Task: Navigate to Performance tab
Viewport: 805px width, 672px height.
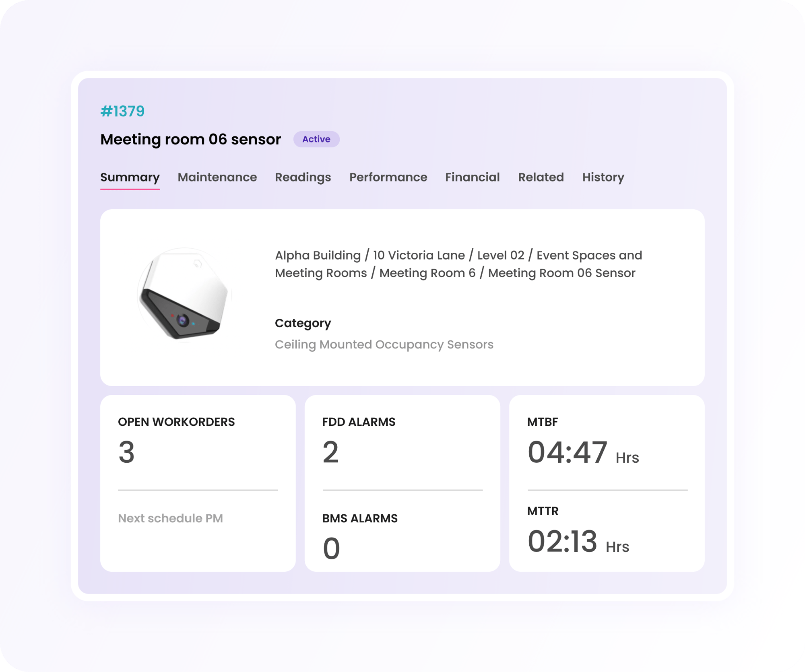Action: pos(388,177)
